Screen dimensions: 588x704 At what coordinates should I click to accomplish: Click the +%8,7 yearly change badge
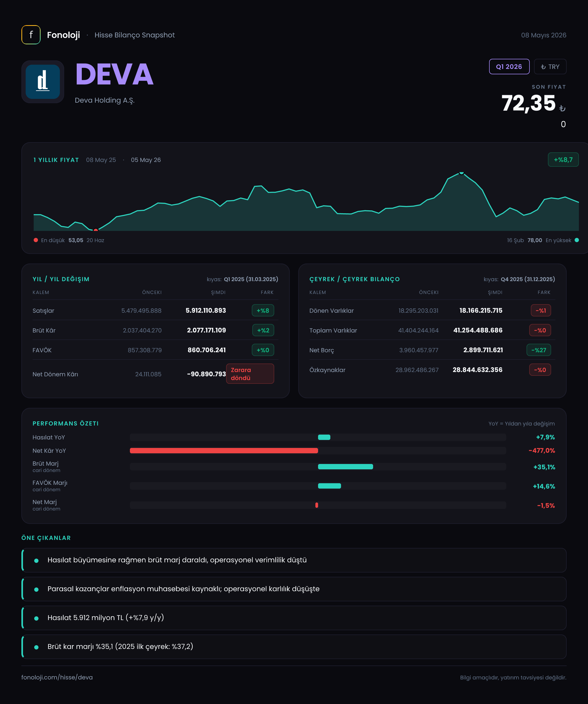[x=563, y=160]
